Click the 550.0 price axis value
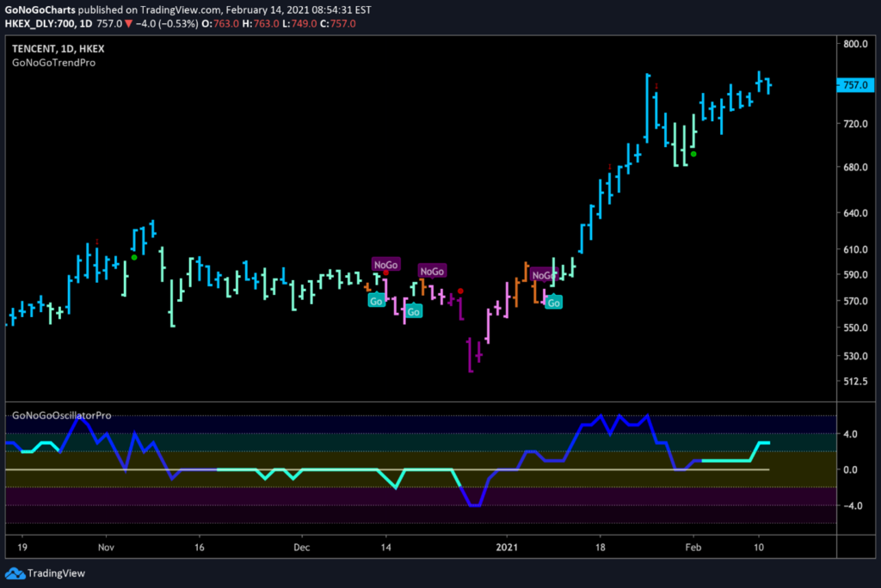881x588 pixels. click(856, 328)
